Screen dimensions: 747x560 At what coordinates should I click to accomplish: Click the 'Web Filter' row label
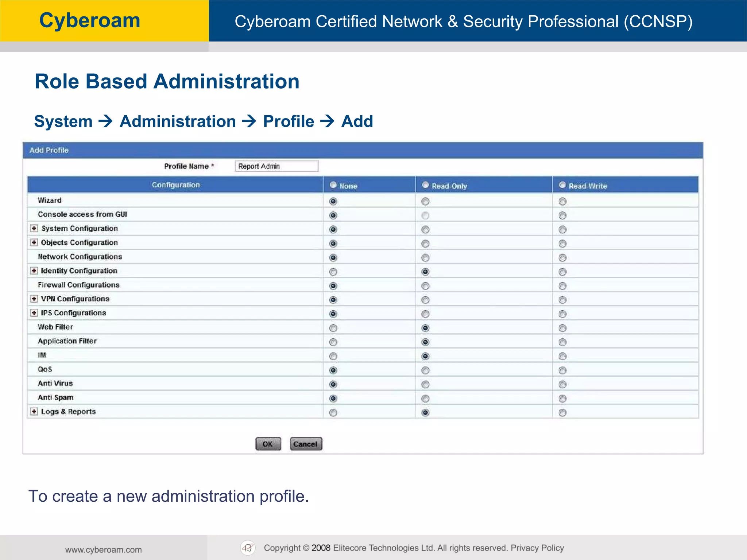55,327
